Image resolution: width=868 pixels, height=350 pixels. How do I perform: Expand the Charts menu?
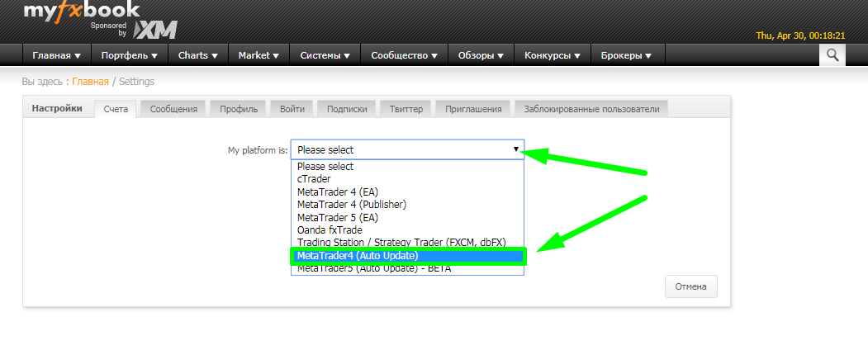tap(198, 55)
